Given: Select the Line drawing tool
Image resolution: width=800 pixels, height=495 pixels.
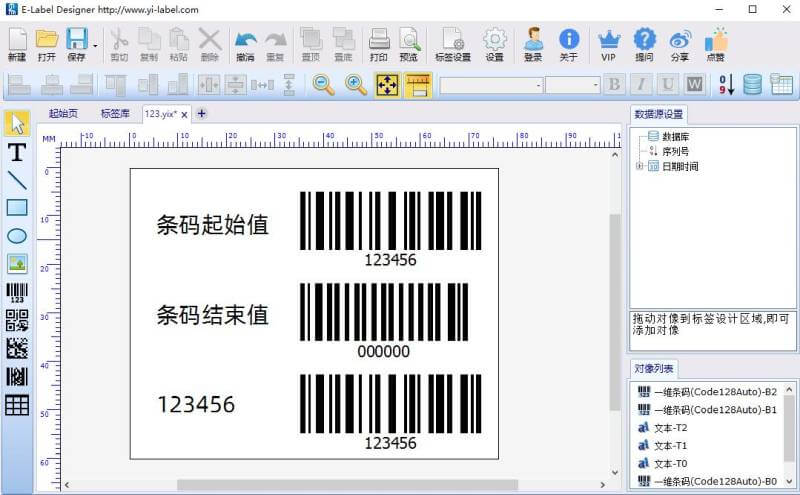Looking at the screenshot, I should [x=17, y=180].
